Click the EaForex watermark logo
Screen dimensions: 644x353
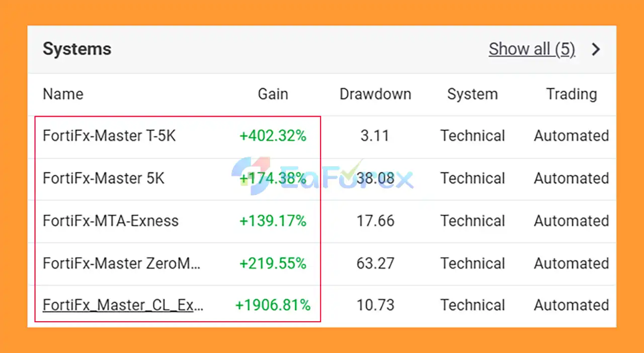pyautogui.click(x=322, y=177)
